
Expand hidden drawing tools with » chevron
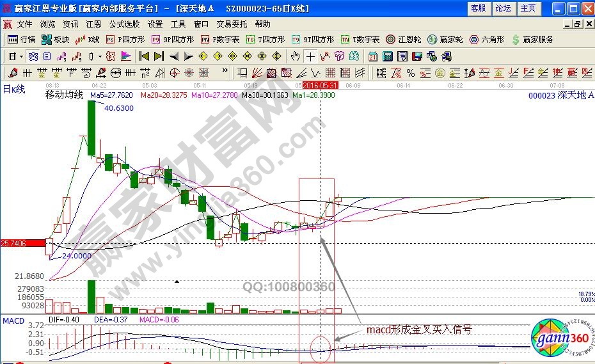(x=225, y=72)
